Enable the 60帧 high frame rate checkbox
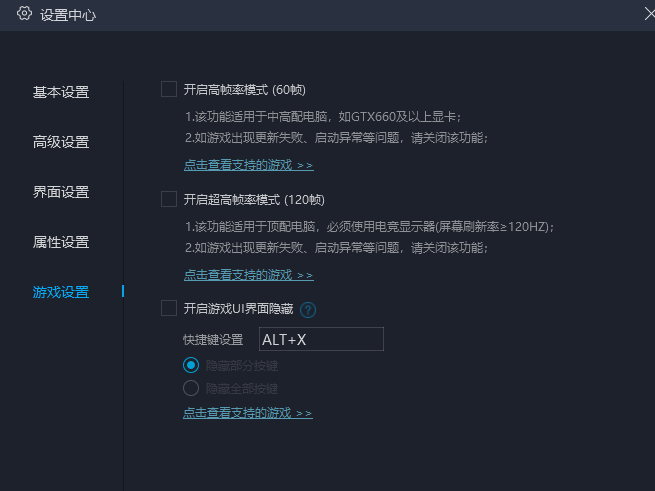Screen dimensions: 655x491 click(x=169, y=89)
